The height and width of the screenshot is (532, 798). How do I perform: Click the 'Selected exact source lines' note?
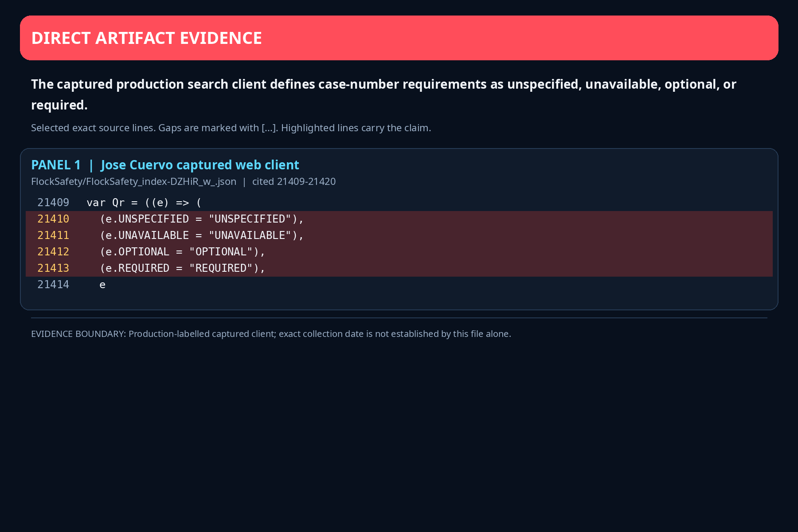coord(231,128)
